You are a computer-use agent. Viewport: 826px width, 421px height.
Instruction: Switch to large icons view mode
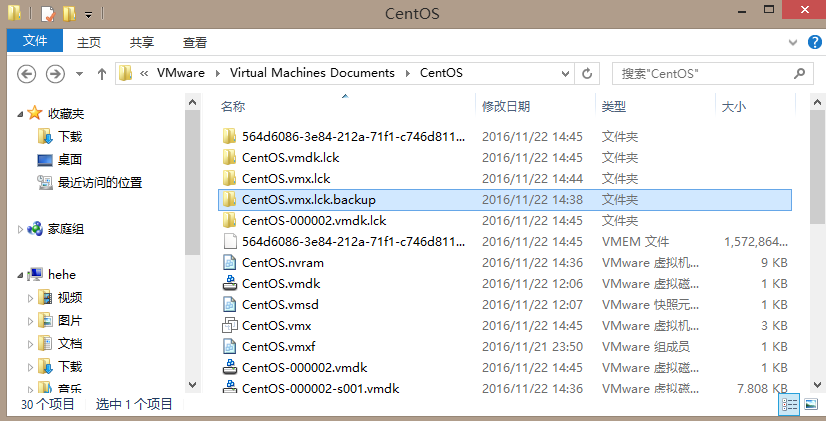tap(810, 404)
